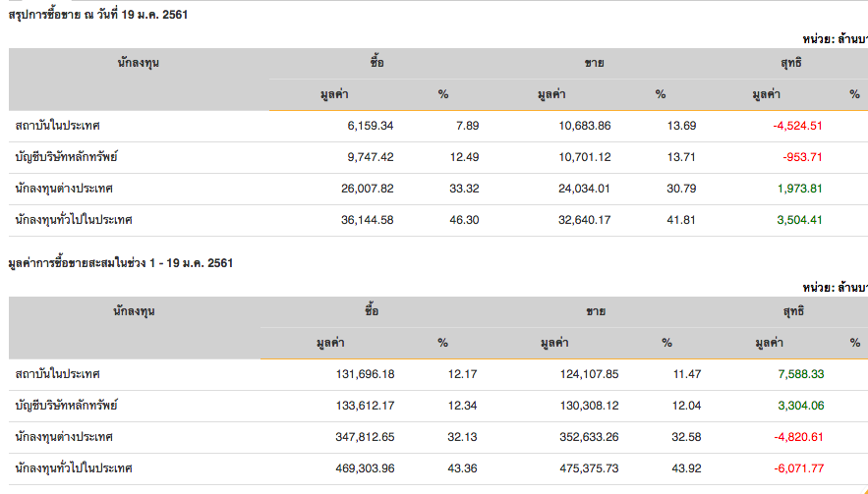Viewport: 868px width, 494px height.
Task: Select "นักลงทุนทั่วไปในประเทศ" row label in the cumulative table
Action: tap(75, 468)
